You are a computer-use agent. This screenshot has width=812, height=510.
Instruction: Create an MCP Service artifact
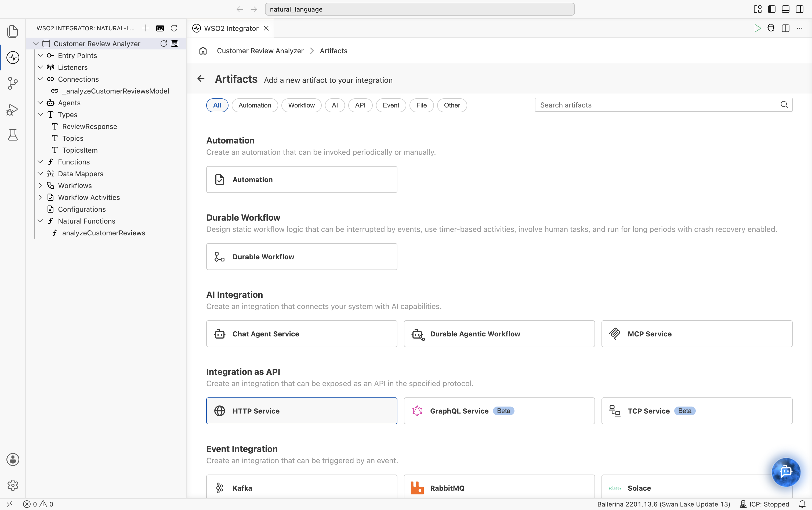coord(697,333)
